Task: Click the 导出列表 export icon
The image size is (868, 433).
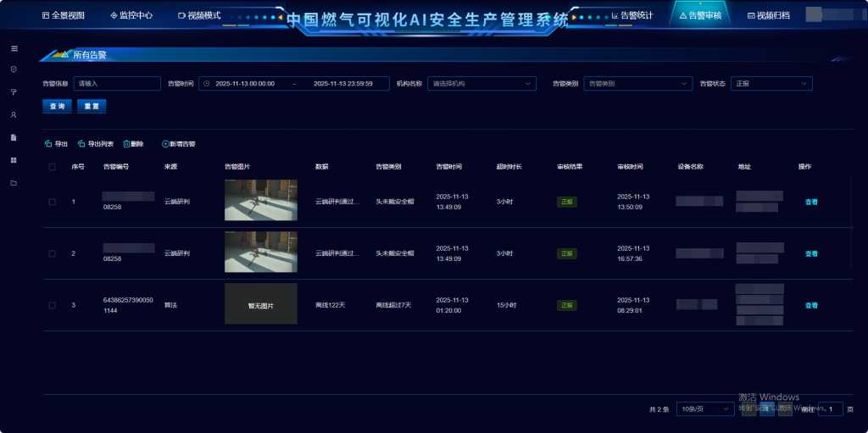Action: [x=81, y=144]
